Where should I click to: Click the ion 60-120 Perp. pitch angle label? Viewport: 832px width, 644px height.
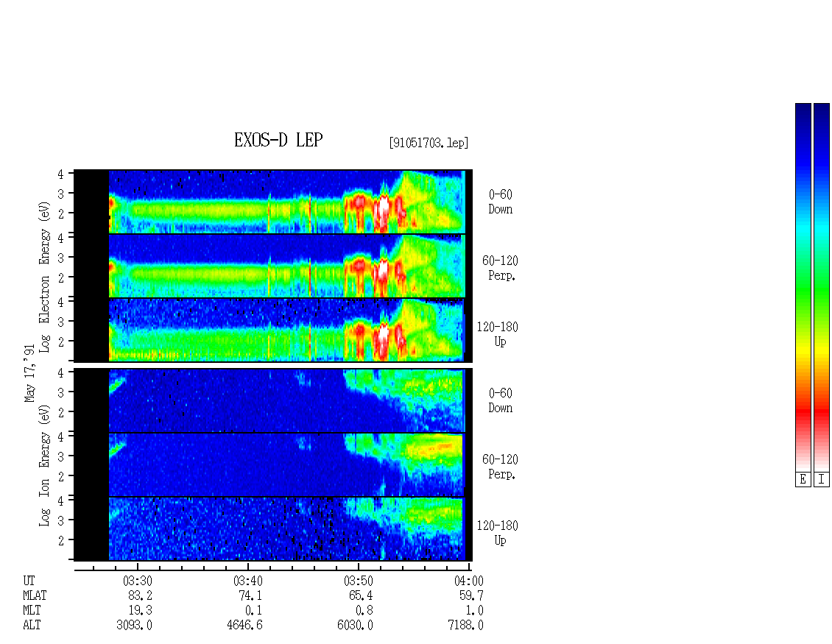[x=500, y=467]
